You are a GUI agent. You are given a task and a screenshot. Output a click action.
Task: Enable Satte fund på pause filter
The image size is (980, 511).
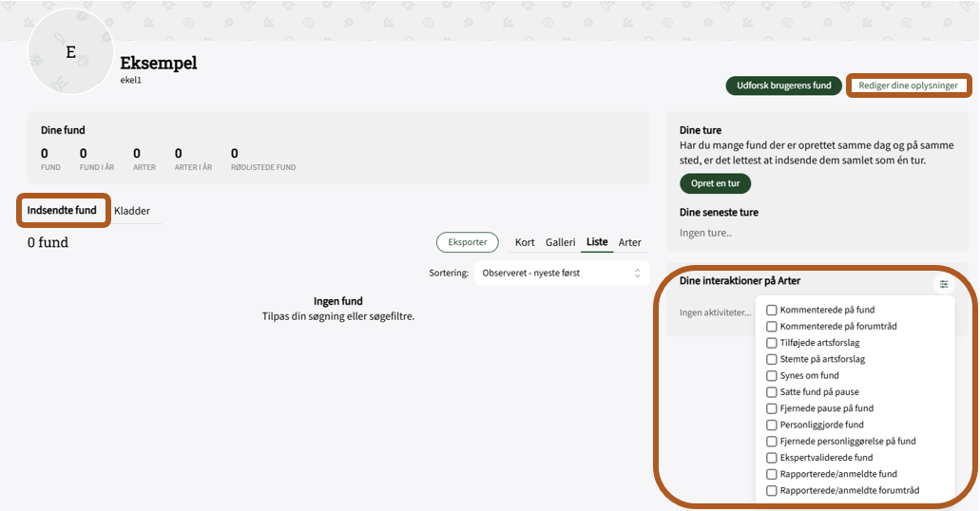772,392
